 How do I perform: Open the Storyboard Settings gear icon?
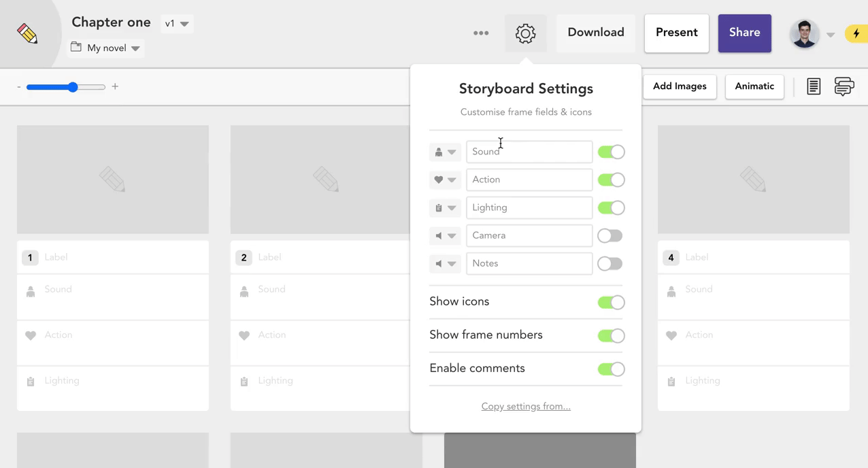(525, 33)
